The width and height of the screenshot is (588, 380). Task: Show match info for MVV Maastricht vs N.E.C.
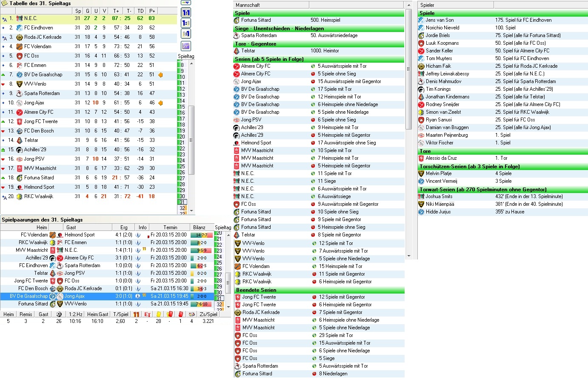pos(138,250)
